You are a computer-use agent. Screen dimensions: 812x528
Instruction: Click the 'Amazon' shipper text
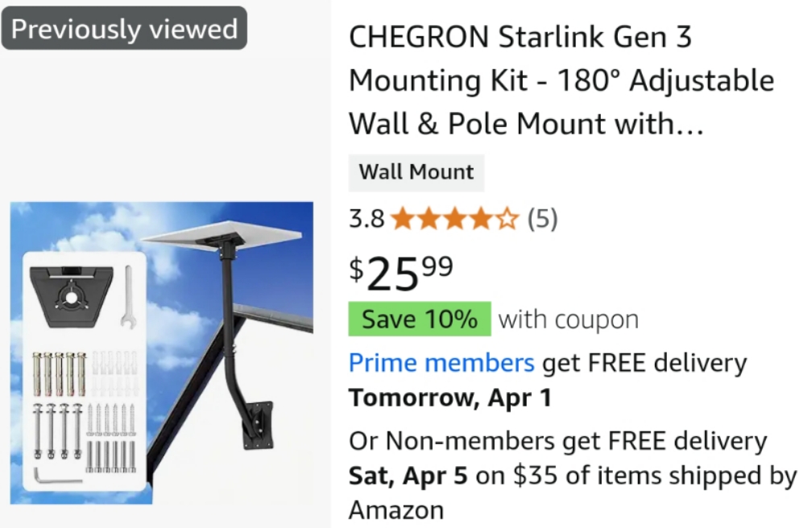click(x=396, y=510)
